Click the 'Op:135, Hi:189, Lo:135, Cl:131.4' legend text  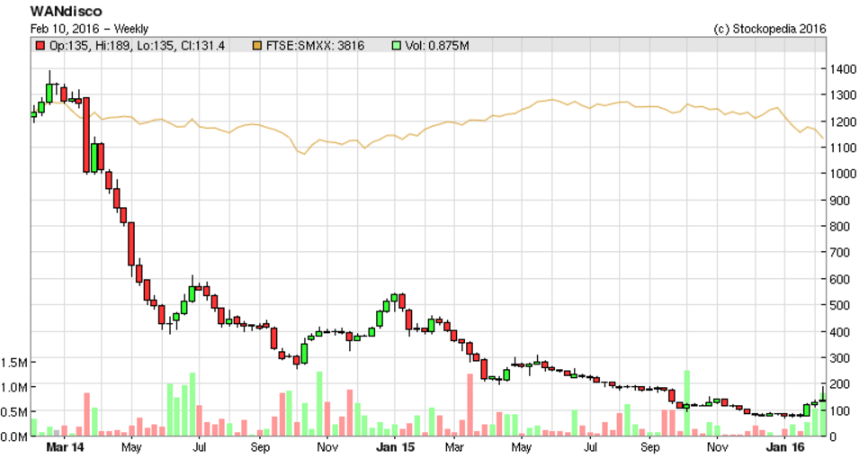[x=138, y=45]
